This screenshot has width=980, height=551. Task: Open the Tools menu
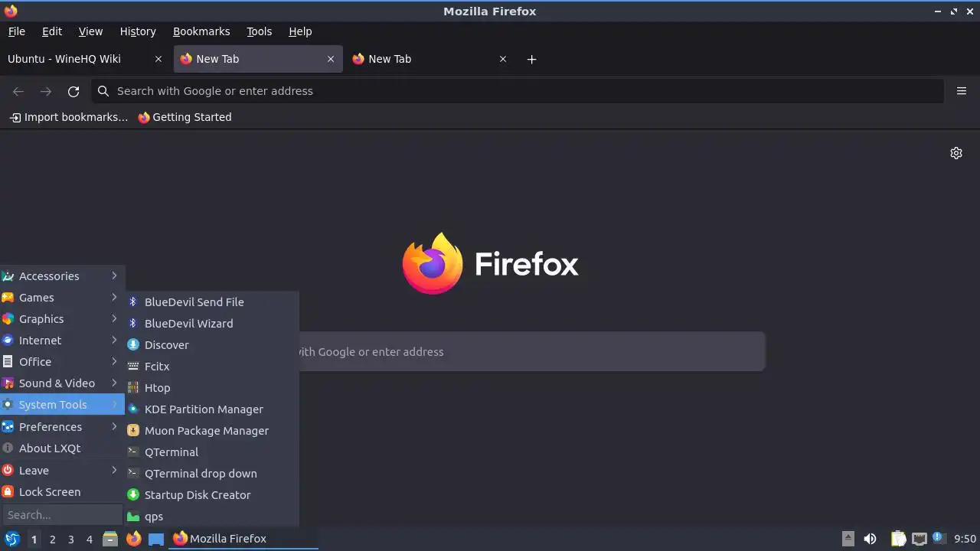coord(260,31)
